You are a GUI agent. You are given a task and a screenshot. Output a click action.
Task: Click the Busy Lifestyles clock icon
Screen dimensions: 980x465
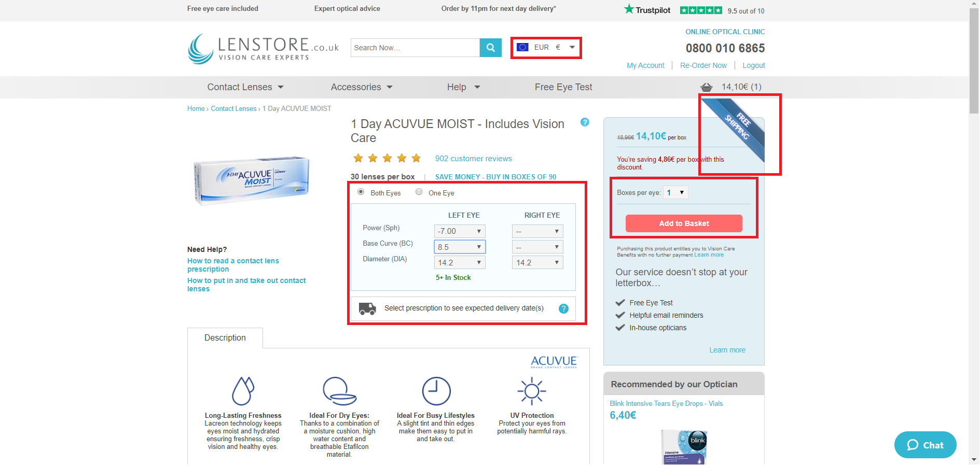tap(436, 391)
